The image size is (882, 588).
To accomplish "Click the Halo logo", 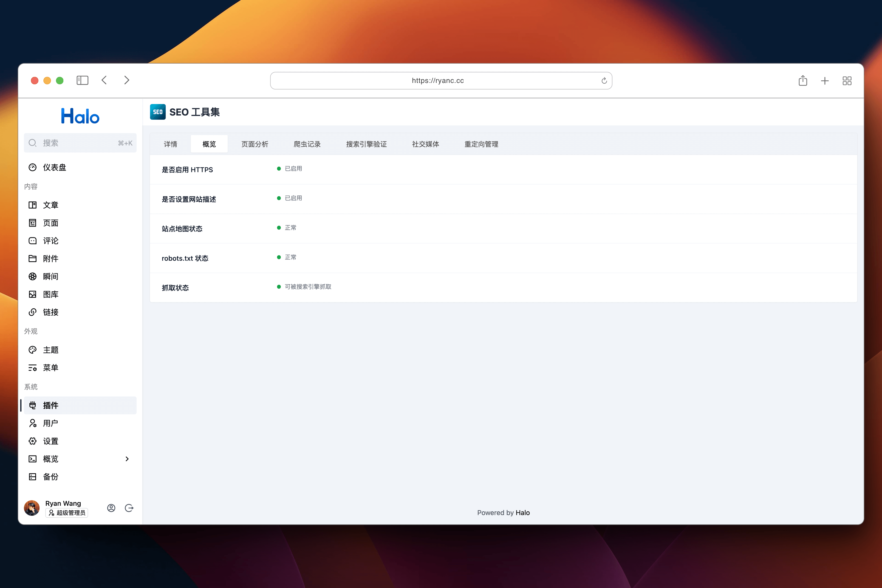I will click(x=80, y=116).
